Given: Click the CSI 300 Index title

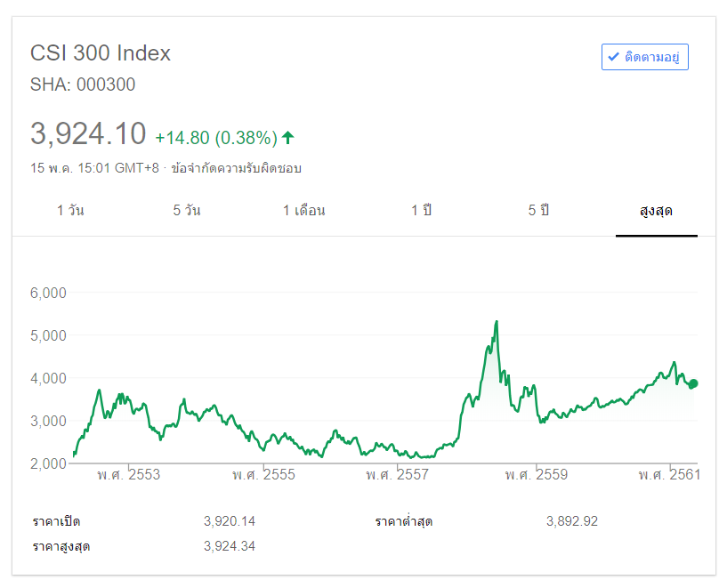Looking at the screenshot, I should [101, 52].
